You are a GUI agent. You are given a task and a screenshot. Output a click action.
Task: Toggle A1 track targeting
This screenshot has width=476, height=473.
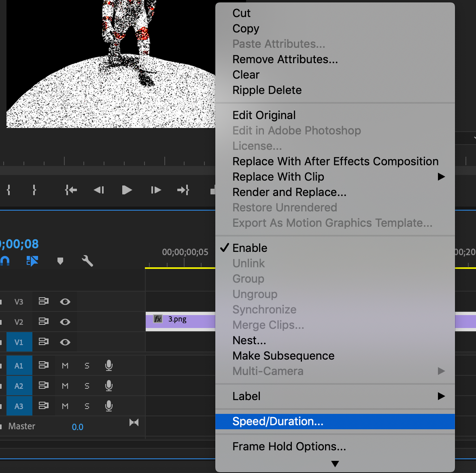point(19,365)
